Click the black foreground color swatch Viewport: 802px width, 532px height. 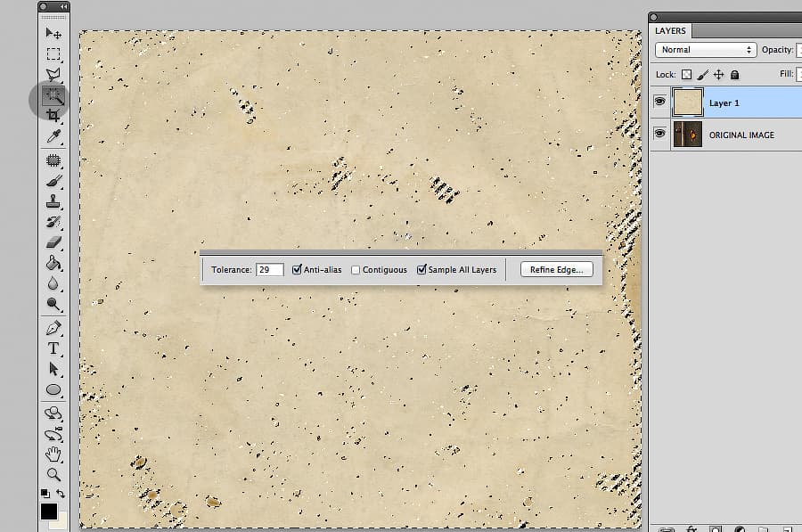pyautogui.click(x=49, y=511)
